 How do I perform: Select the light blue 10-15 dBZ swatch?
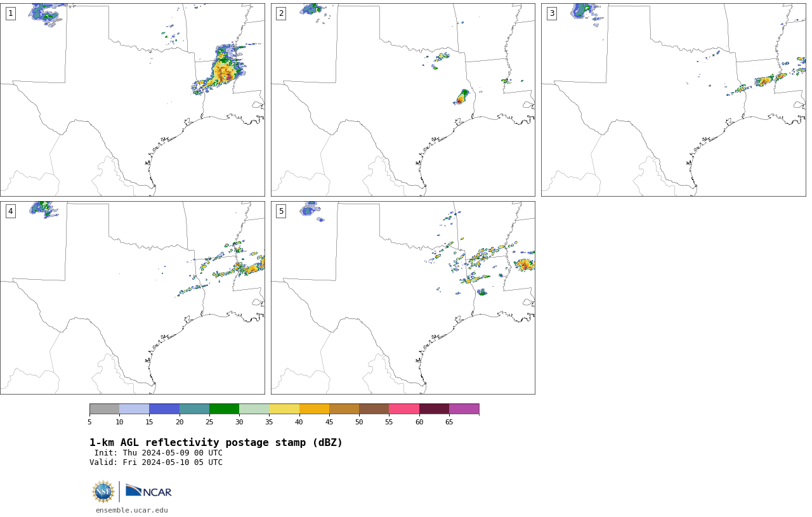tap(134, 409)
